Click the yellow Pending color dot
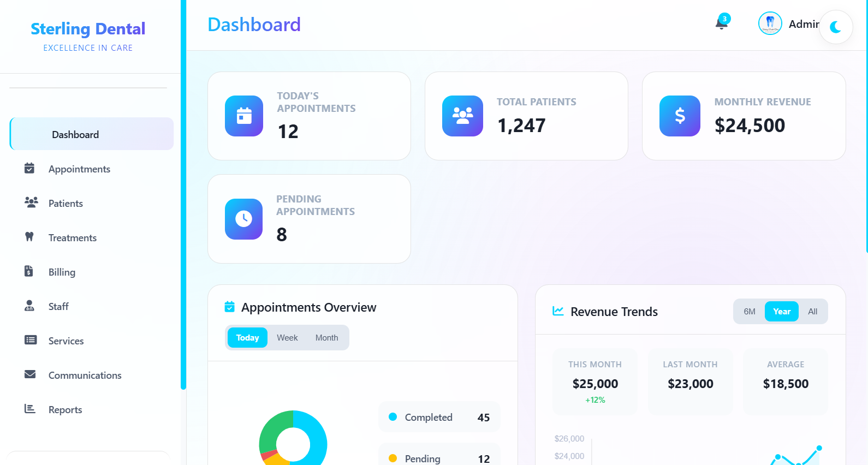The width and height of the screenshot is (868, 465). coord(393,458)
